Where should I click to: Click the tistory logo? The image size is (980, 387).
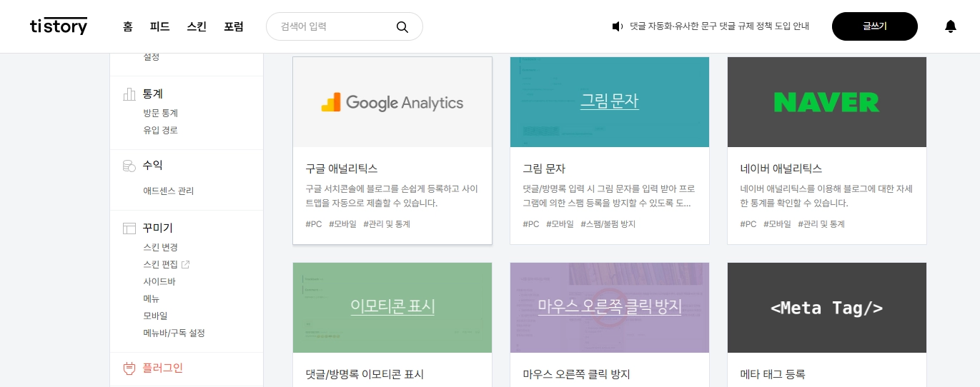point(59,26)
